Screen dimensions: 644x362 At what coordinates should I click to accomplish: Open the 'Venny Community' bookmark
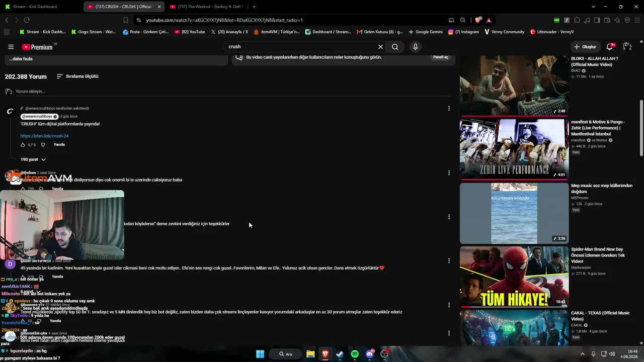(x=504, y=32)
